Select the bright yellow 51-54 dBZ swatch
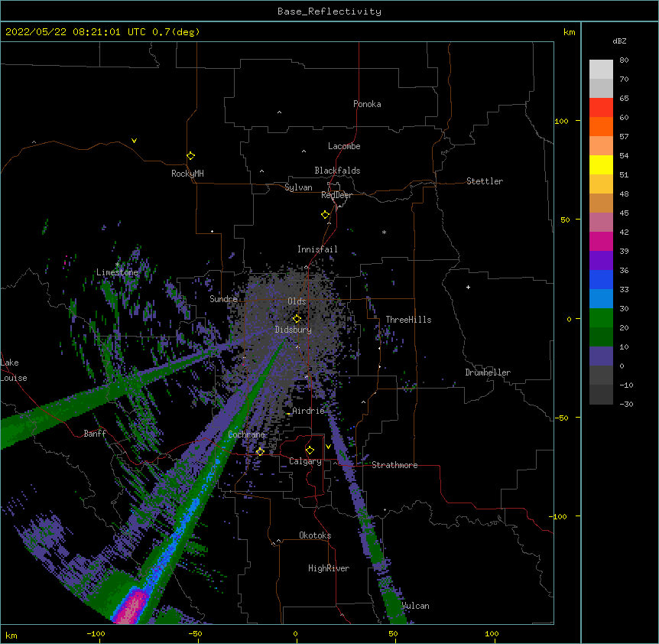This screenshot has height=644, width=659. 601,164
